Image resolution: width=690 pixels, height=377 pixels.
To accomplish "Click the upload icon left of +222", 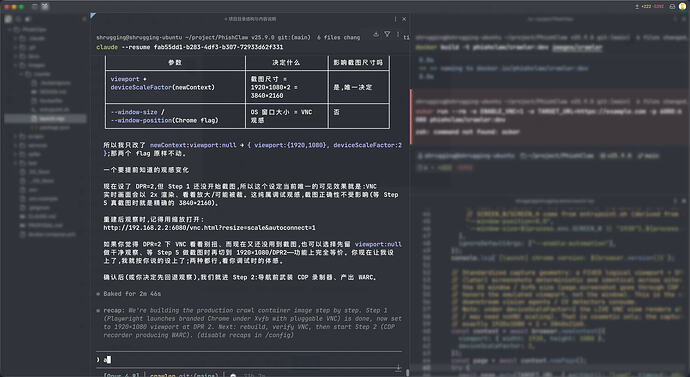I will pyautogui.click(x=637, y=7).
